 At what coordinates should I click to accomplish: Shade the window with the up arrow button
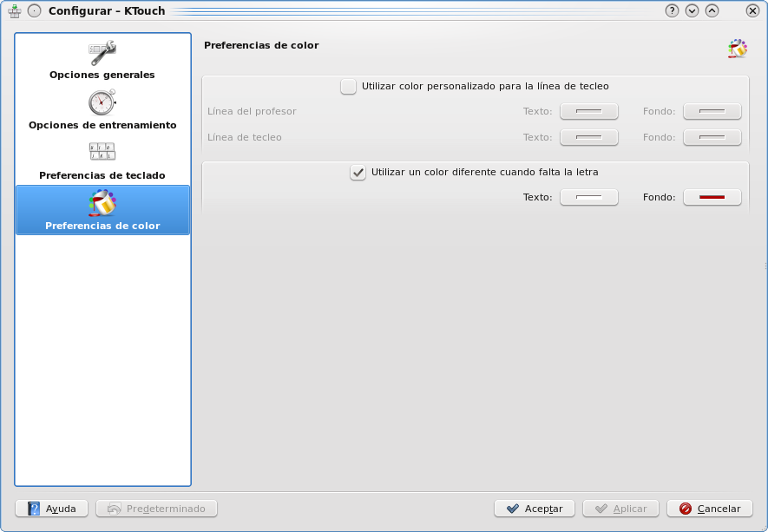712,10
